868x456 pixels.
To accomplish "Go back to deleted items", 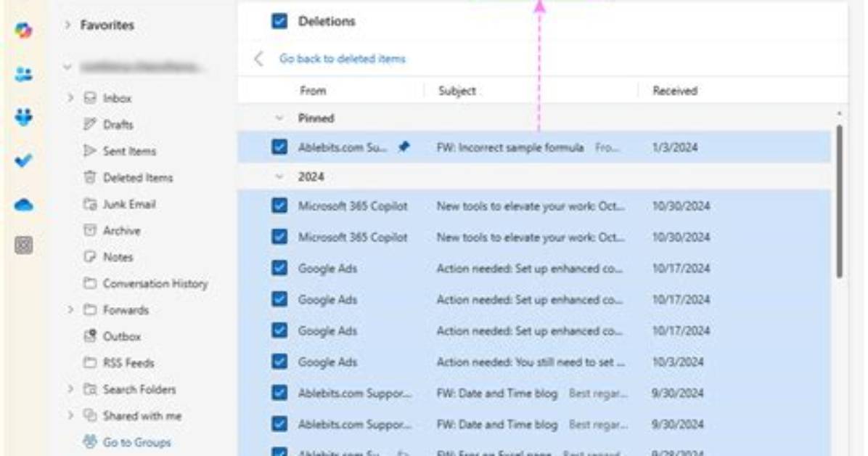I will pyautogui.click(x=342, y=59).
